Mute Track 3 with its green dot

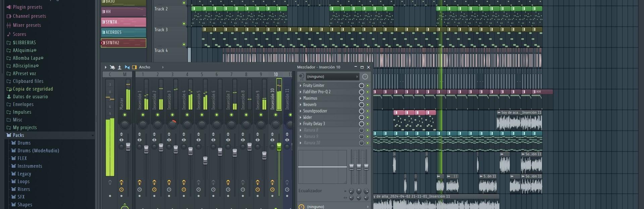[x=184, y=44]
